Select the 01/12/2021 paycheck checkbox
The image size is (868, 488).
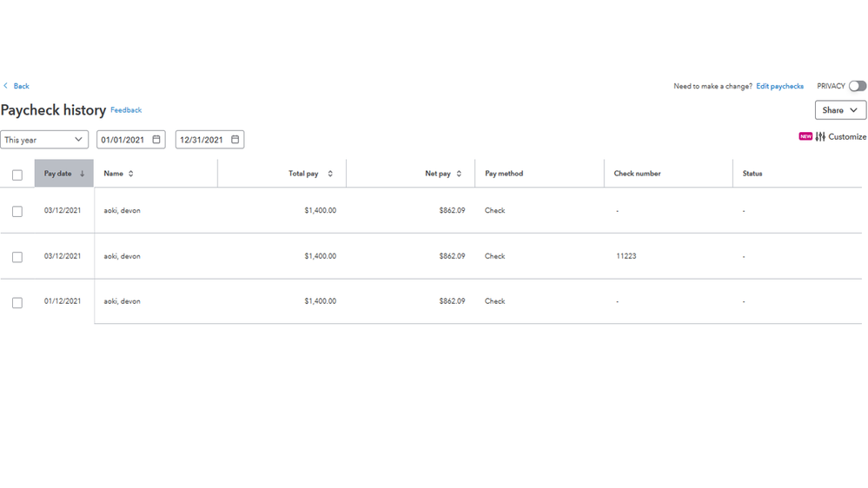17,302
